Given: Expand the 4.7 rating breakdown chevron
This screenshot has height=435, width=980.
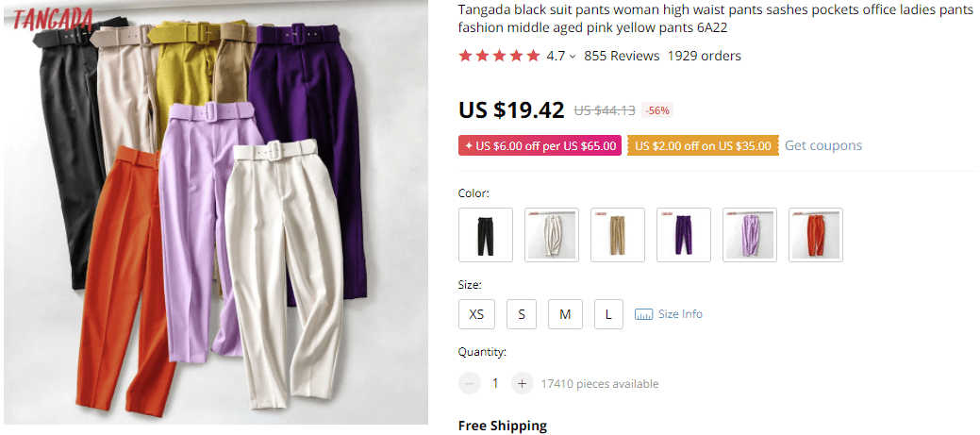Looking at the screenshot, I should (573, 57).
